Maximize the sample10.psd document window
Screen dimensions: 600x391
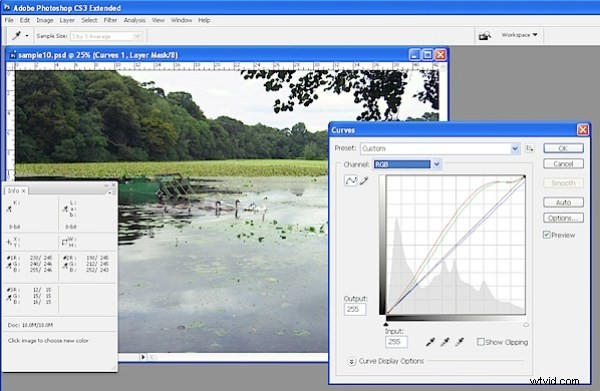click(x=427, y=55)
